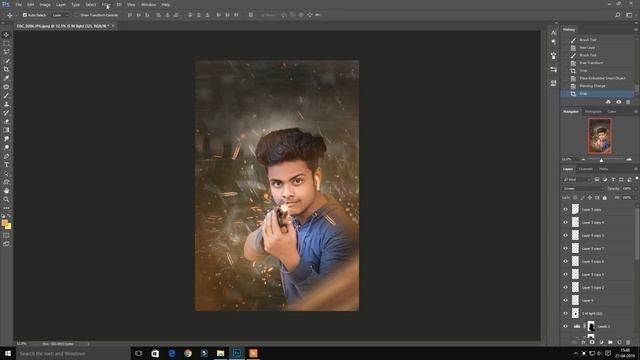The height and width of the screenshot is (360, 640).
Task: Open the Filter menu
Action: coord(106,4)
